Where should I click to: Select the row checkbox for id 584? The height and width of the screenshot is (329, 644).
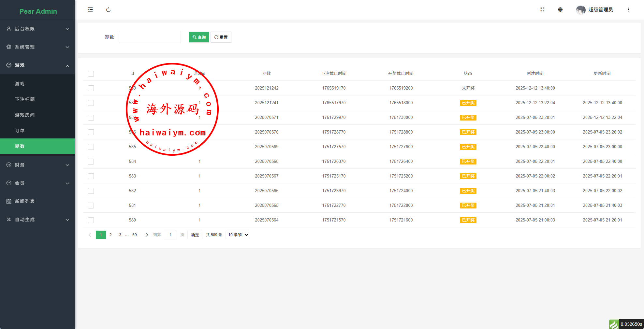point(91,162)
